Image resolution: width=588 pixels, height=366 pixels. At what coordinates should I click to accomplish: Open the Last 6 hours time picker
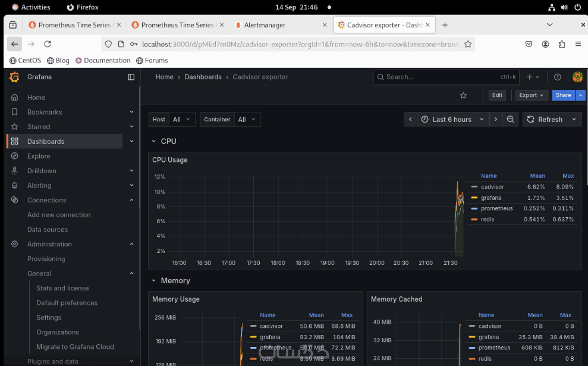[452, 120]
